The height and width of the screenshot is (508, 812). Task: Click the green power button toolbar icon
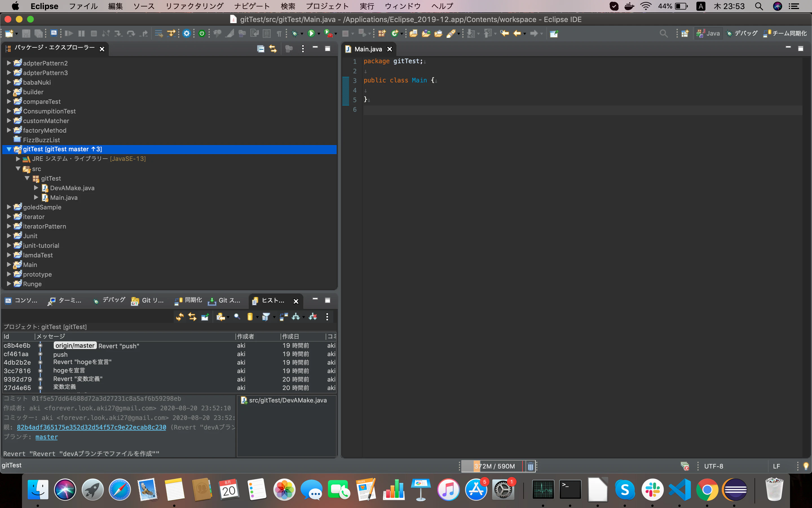pos(202,33)
